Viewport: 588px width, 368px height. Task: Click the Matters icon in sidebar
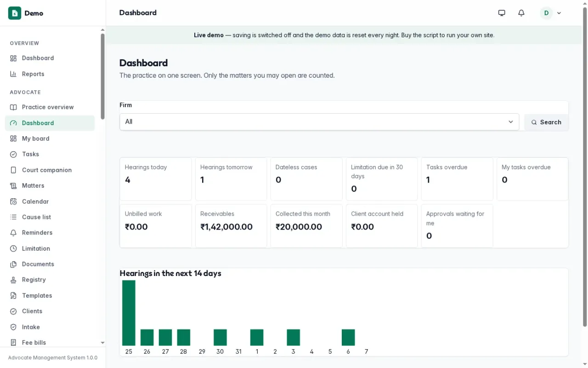click(13, 186)
